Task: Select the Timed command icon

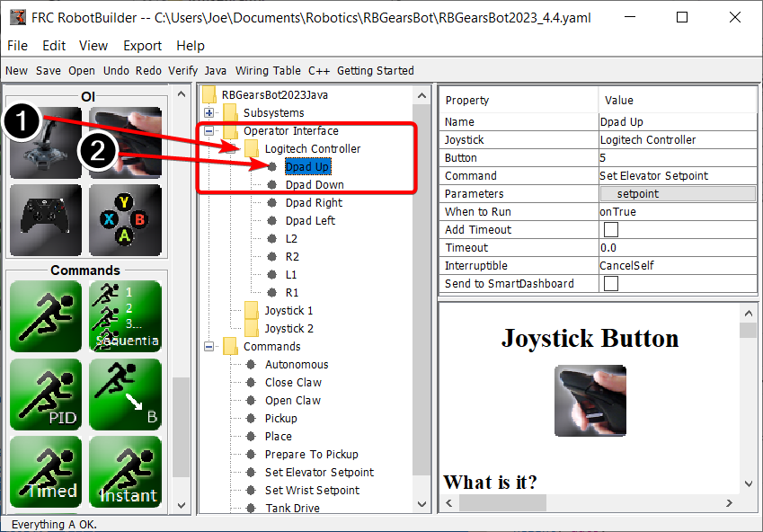Action: 46,471
